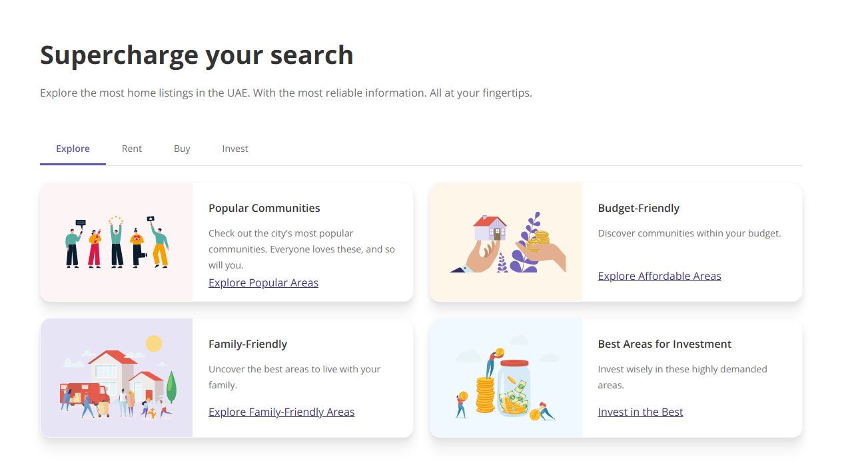Select the Family-Friendly card title

pos(248,344)
